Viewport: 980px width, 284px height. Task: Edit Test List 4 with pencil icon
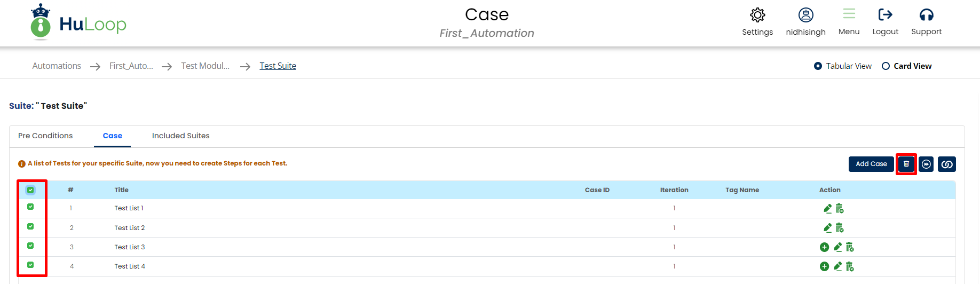837,266
